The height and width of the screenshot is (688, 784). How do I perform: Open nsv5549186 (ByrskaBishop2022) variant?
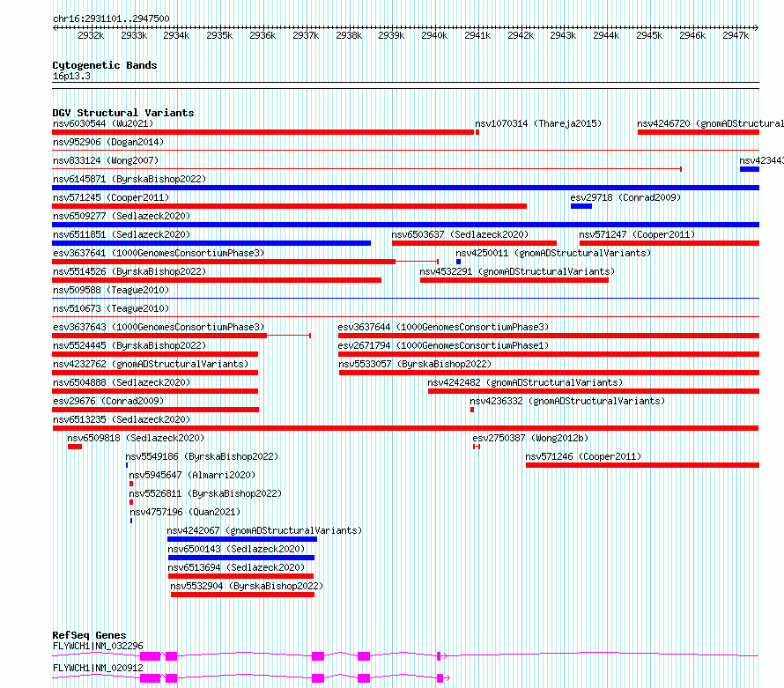202,456
